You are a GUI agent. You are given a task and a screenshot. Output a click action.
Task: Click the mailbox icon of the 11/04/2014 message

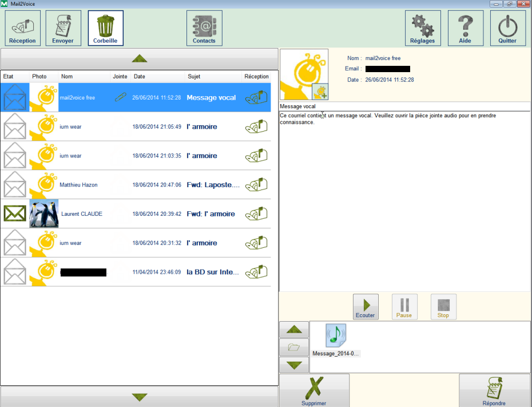[x=256, y=272]
